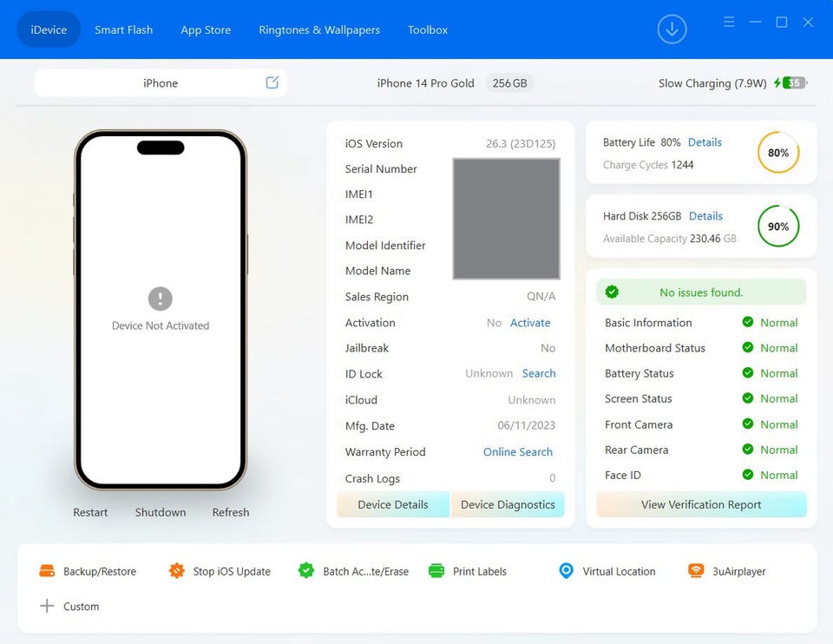Screen dimensions: 833x644
Task: Click the Charge Cycles 1244 text
Action: [x=648, y=165]
